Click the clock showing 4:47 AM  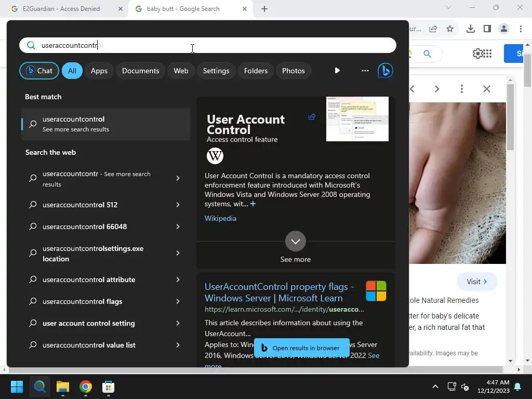(x=497, y=382)
